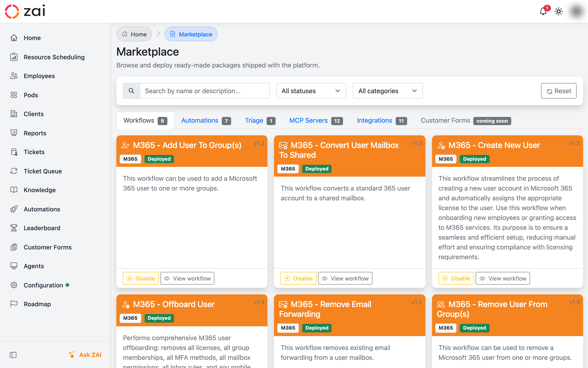Open Ask ZAI assistant

coord(85,355)
